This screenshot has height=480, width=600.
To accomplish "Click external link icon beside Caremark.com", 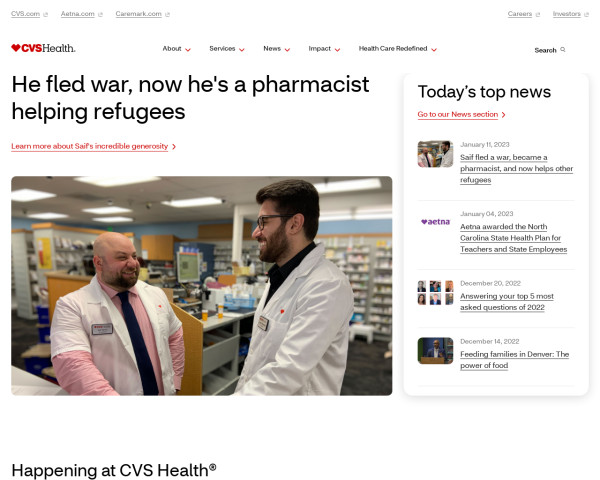I will pos(167,15).
